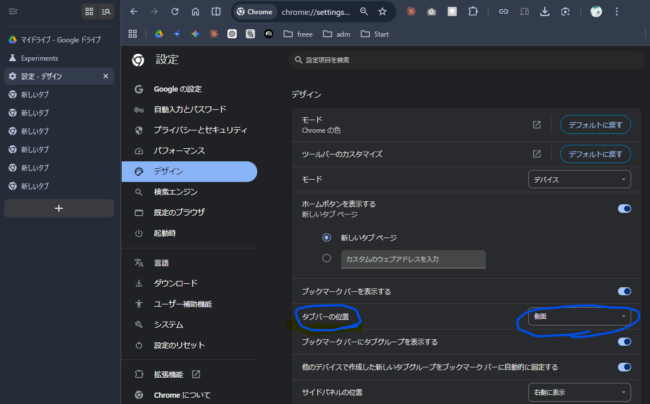Image resolution: width=650 pixels, height=404 pixels.
Task: Expand the タブバーの位置 dropdown
Action: coord(579,316)
